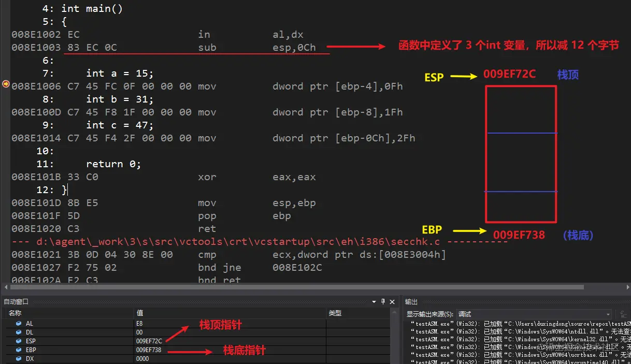Click the 'xor' mnemonic

207,177
